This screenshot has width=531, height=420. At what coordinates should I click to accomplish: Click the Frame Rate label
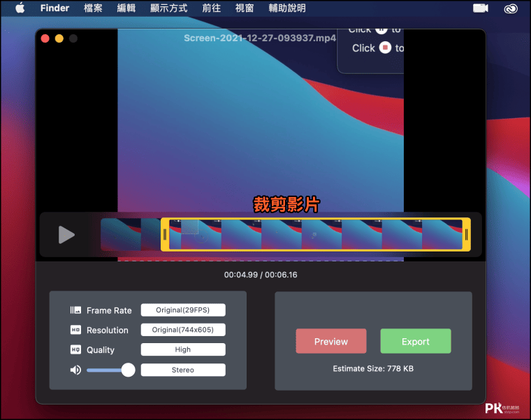[x=109, y=310]
